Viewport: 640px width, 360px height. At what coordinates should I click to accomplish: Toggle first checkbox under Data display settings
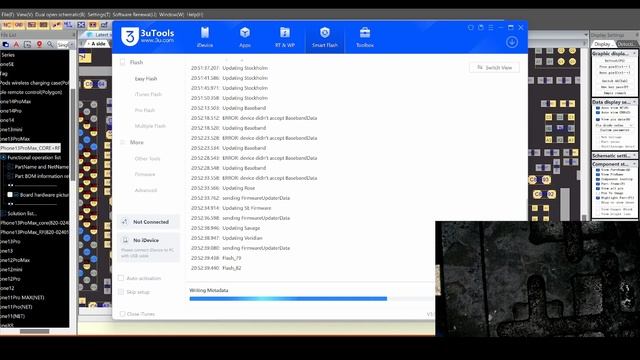(598, 108)
